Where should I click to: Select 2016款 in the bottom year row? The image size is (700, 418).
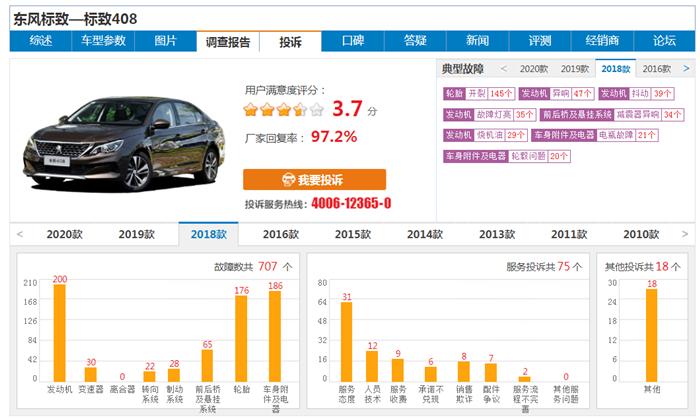pos(281,234)
